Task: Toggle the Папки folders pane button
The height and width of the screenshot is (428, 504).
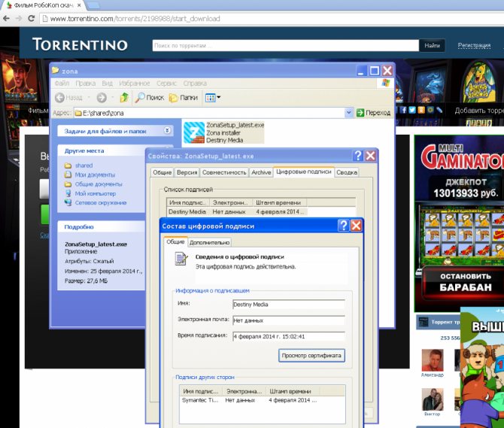Action: point(184,97)
